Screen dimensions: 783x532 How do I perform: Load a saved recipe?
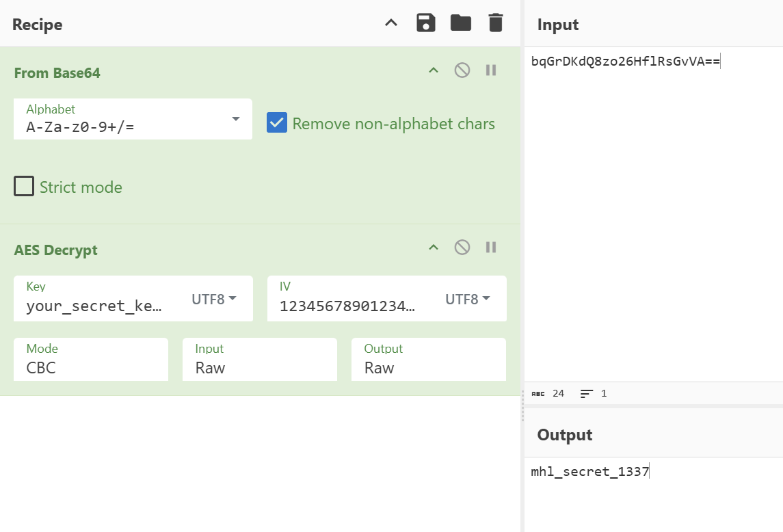[460, 22]
